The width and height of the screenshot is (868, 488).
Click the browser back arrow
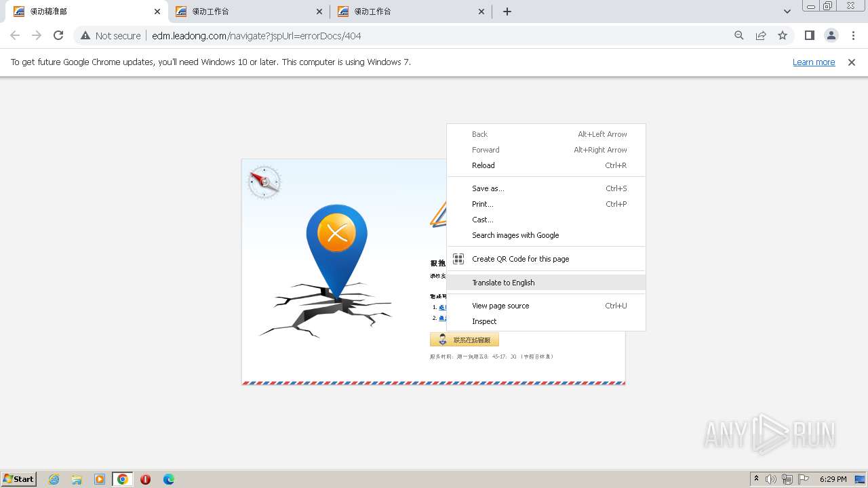coord(15,35)
